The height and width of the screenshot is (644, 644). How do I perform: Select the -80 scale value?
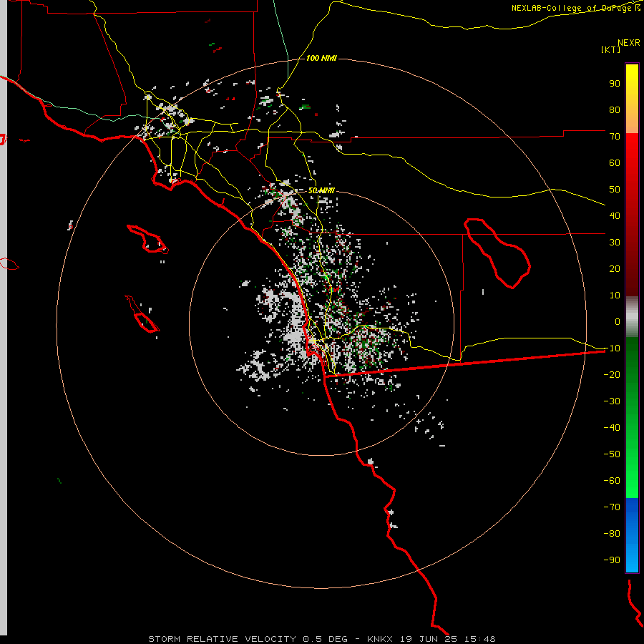(x=612, y=534)
